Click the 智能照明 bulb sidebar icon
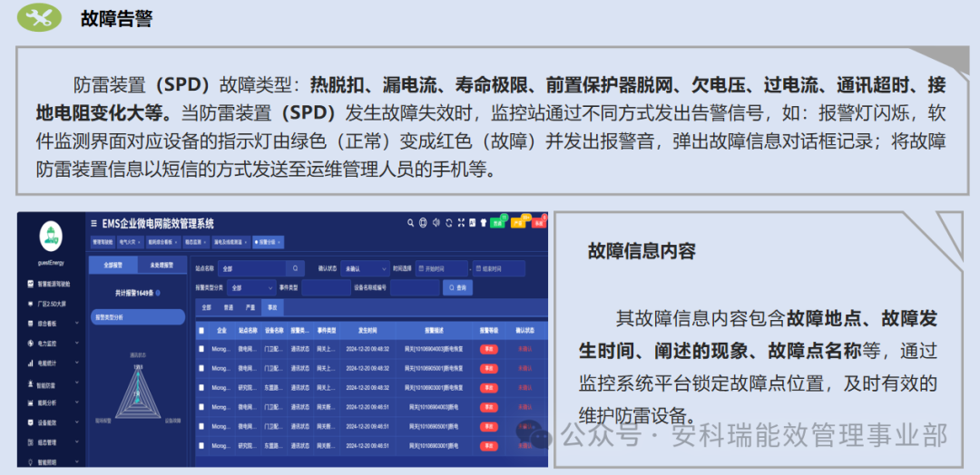The height and width of the screenshot is (475, 980). (30, 462)
